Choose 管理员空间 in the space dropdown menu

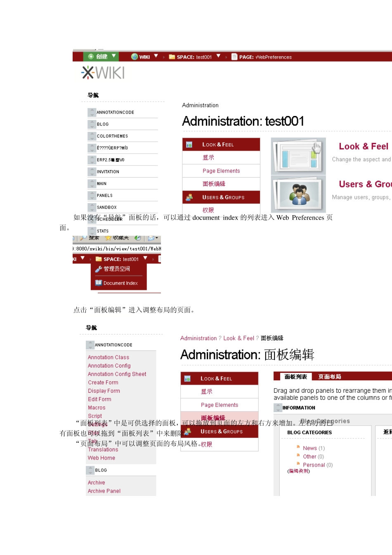tap(117, 269)
